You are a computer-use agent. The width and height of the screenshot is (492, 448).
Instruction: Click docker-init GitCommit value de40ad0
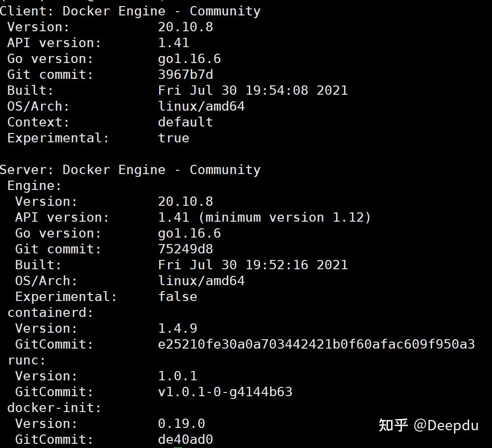point(185,440)
